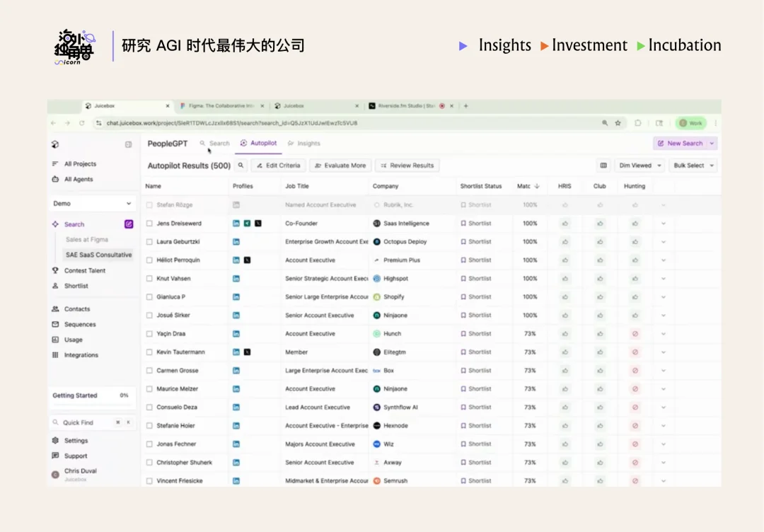Screen dimensions: 764x532
Task: Select the Sequences icon in the sidebar
Action: click(76, 324)
